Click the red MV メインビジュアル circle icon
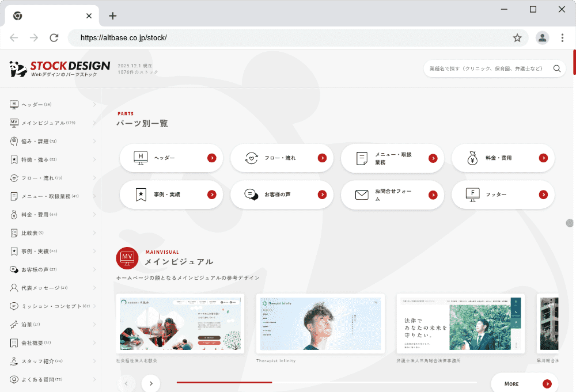The image size is (576, 392). tap(127, 258)
